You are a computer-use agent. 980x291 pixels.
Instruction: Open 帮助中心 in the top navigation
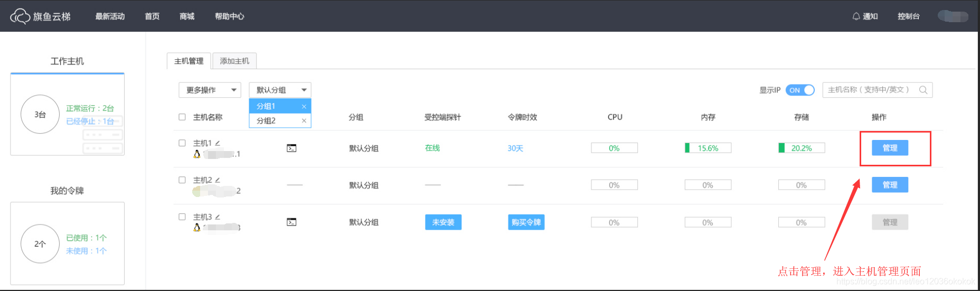pyautogui.click(x=229, y=16)
